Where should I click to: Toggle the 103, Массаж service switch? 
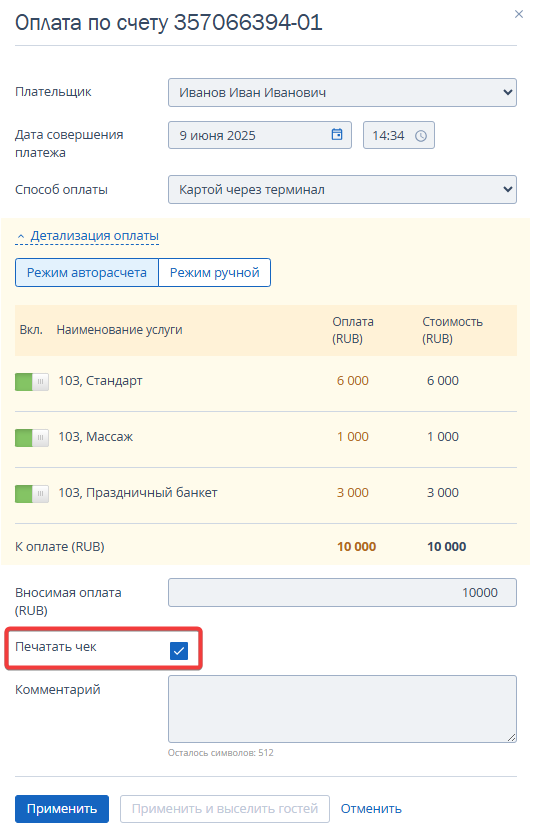[32, 438]
